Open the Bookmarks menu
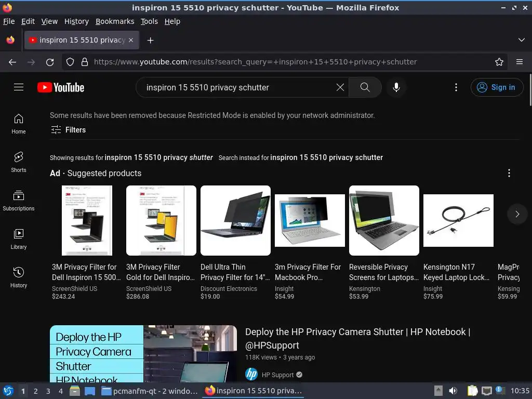This screenshot has width=532, height=399. point(115,21)
